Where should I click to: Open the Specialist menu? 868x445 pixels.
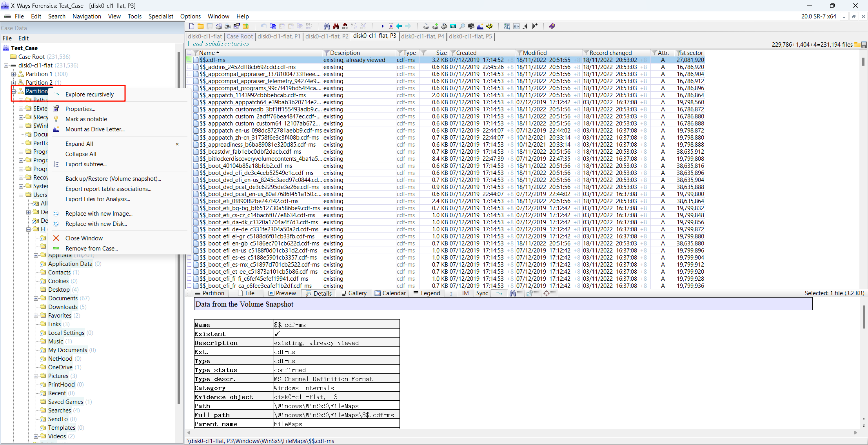[161, 16]
